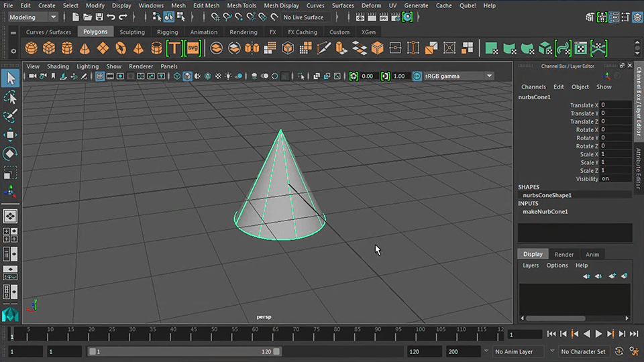Click the Translate X value field
This screenshot has width=644, height=362.
615,105
